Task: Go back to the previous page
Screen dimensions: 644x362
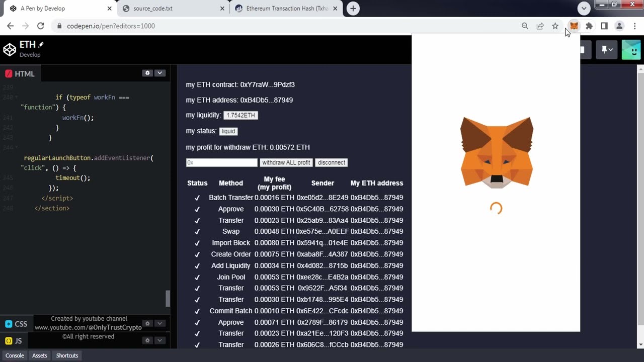Action: pos(10,26)
